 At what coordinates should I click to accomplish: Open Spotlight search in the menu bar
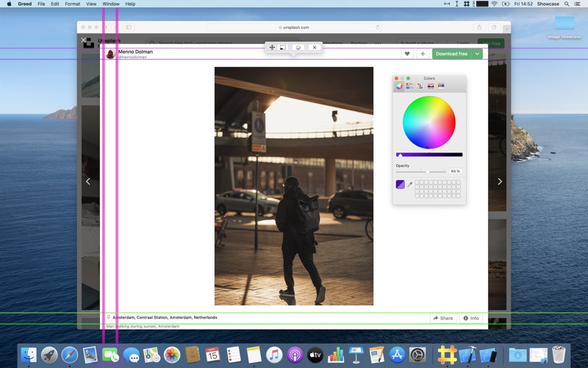tap(567, 4)
